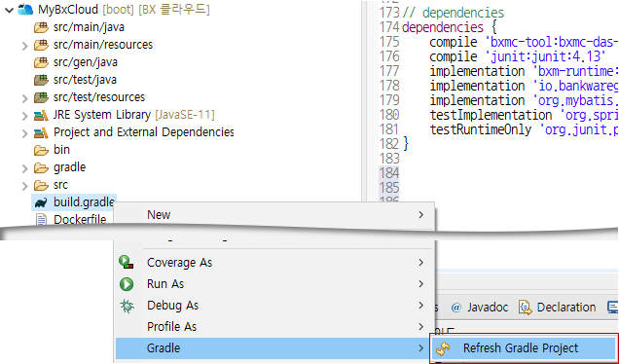Click the green Run As play icon

[127, 284]
